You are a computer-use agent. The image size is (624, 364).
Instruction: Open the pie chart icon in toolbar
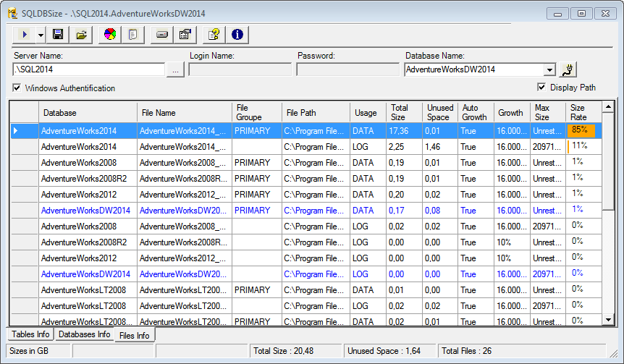(110, 35)
